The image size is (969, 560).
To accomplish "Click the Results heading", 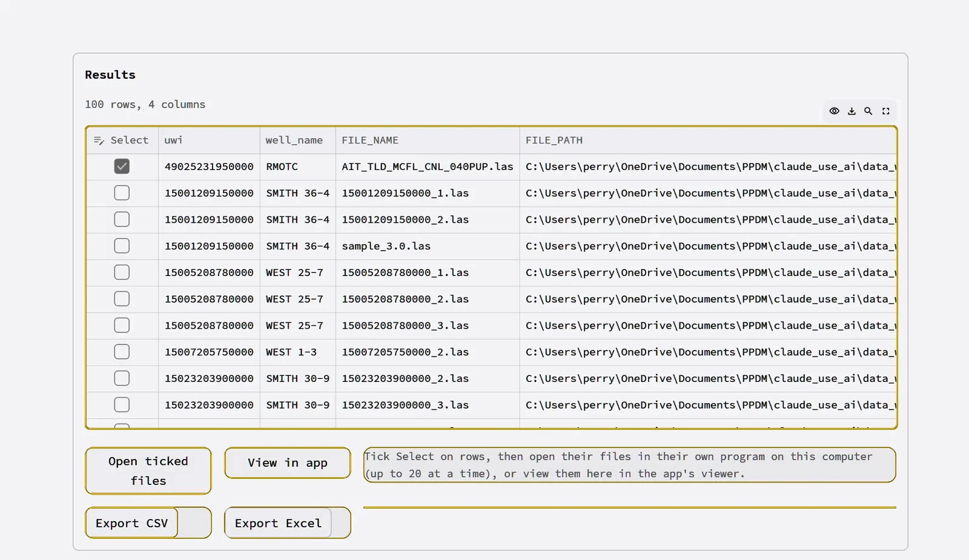I will point(110,74).
